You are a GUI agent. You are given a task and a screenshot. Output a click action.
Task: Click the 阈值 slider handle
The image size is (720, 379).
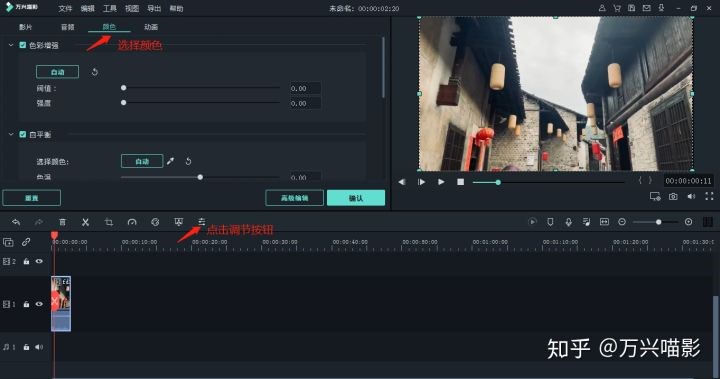tap(124, 88)
